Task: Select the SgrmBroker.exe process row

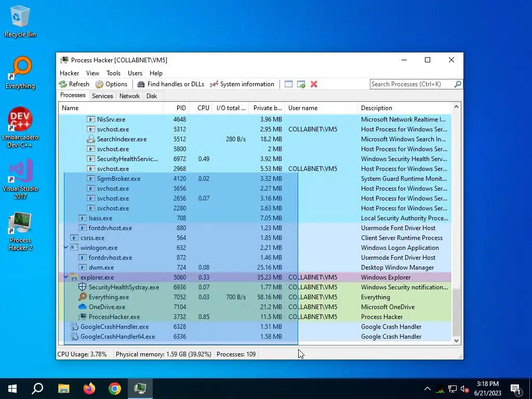Action: pos(255,179)
